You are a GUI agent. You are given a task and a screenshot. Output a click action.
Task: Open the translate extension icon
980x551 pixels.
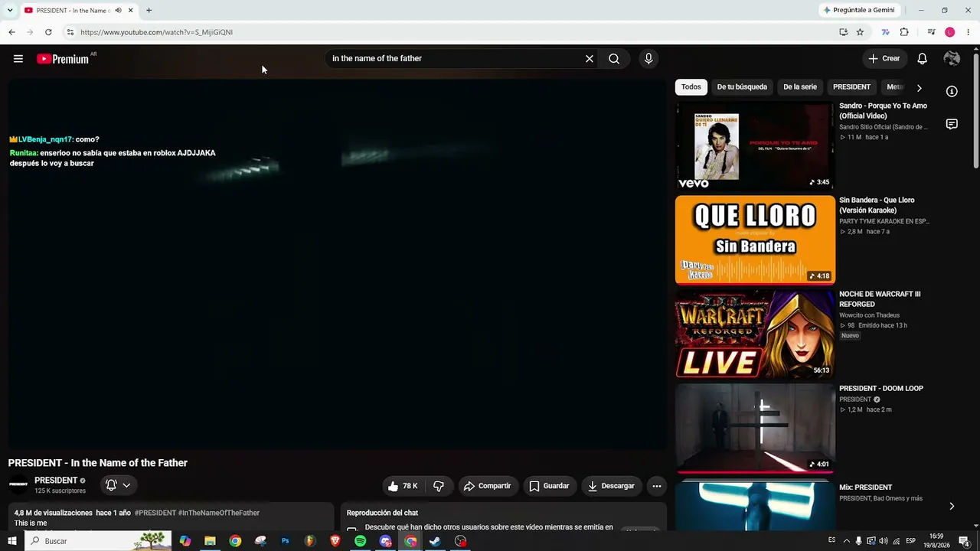point(886,32)
